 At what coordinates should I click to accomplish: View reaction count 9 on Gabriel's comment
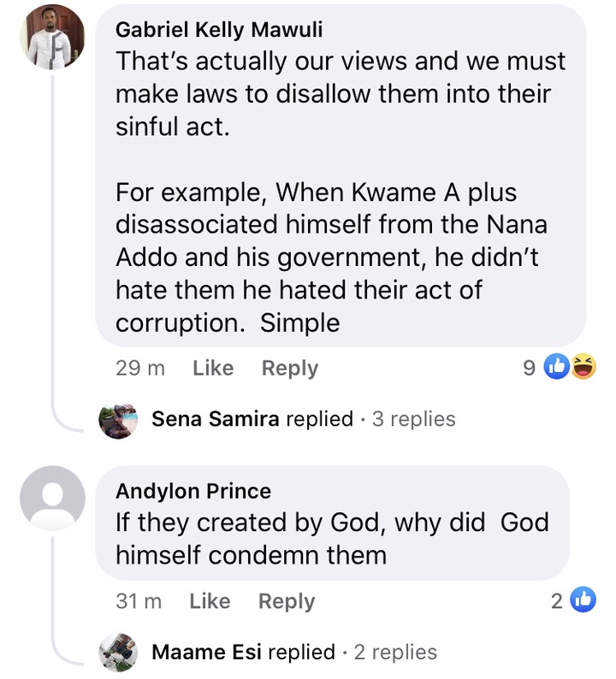coord(529,369)
